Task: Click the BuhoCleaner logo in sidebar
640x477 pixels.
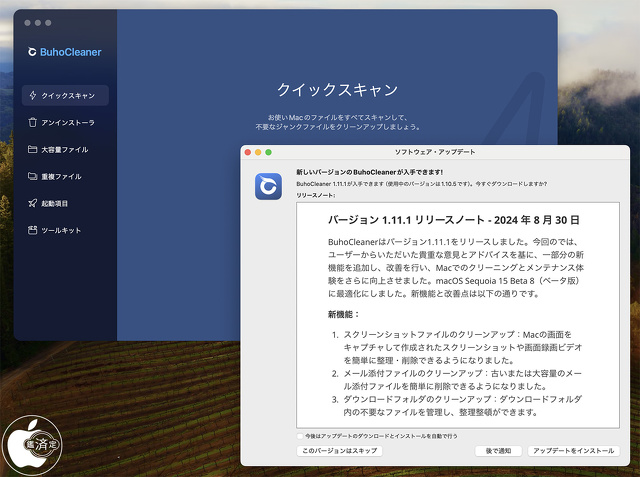Action: tap(64, 52)
